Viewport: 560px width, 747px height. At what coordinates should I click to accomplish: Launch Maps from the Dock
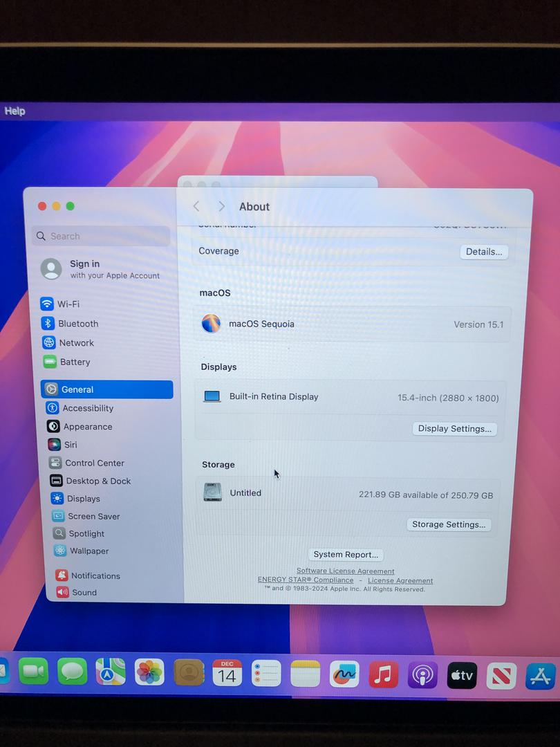(111, 672)
